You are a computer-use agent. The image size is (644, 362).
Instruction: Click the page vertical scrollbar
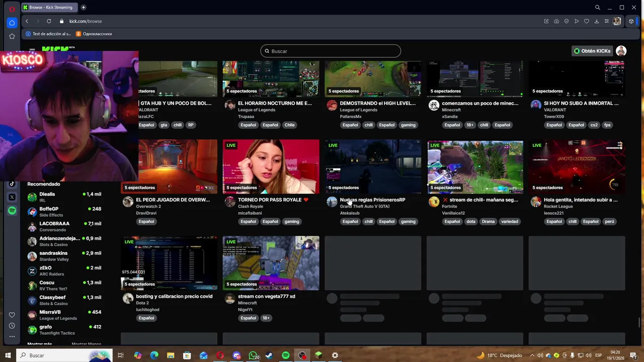click(639, 322)
